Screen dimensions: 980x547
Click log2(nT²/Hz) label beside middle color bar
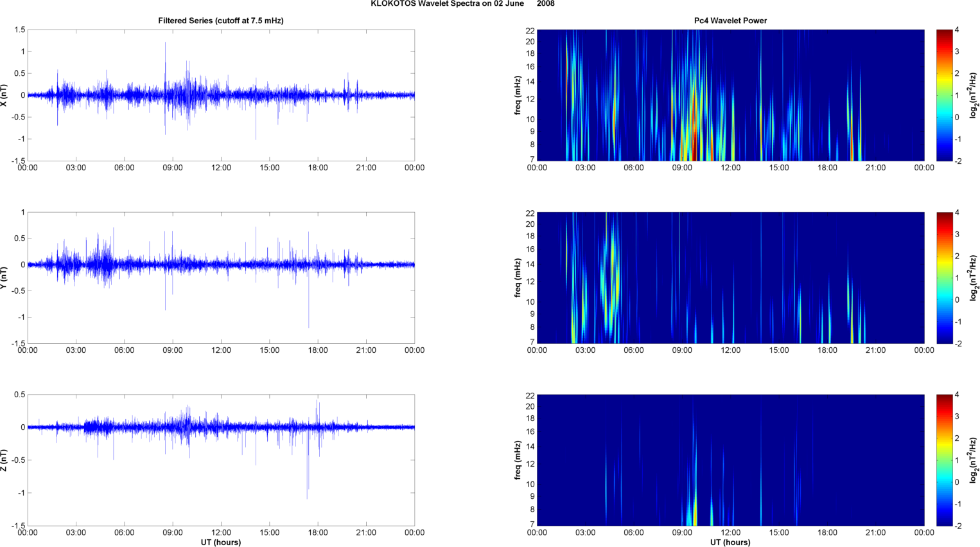point(974,278)
